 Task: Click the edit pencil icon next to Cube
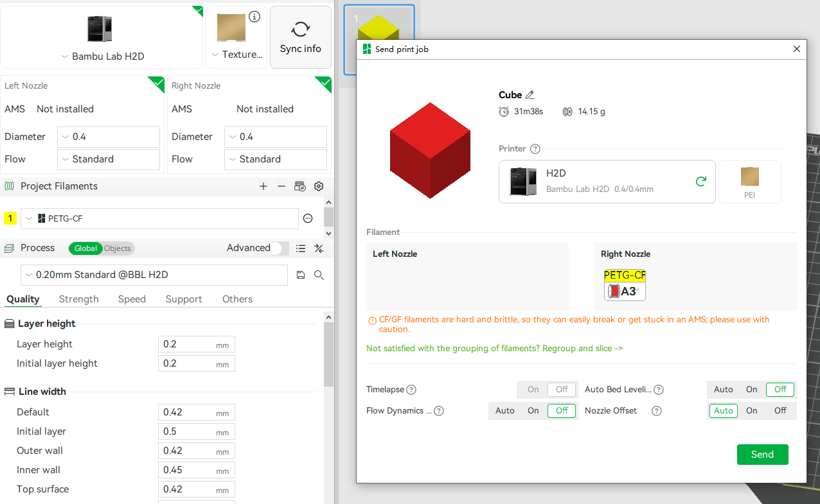530,95
